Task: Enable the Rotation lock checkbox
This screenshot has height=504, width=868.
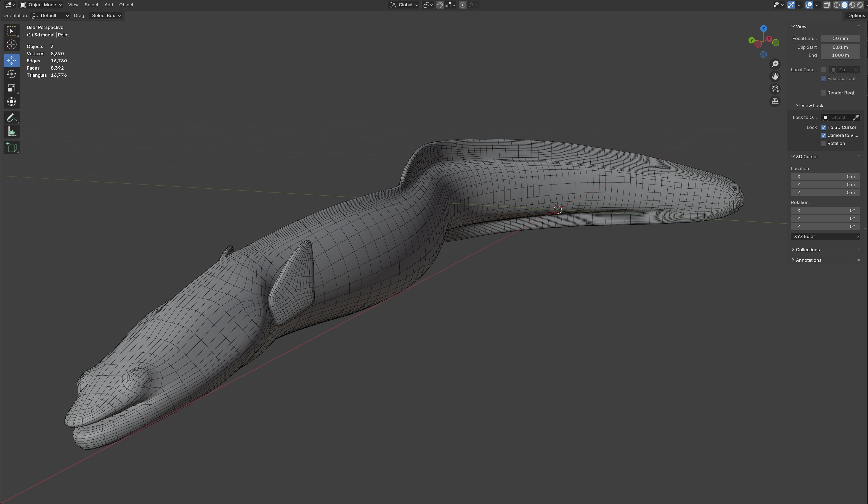Action: (x=824, y=143)
